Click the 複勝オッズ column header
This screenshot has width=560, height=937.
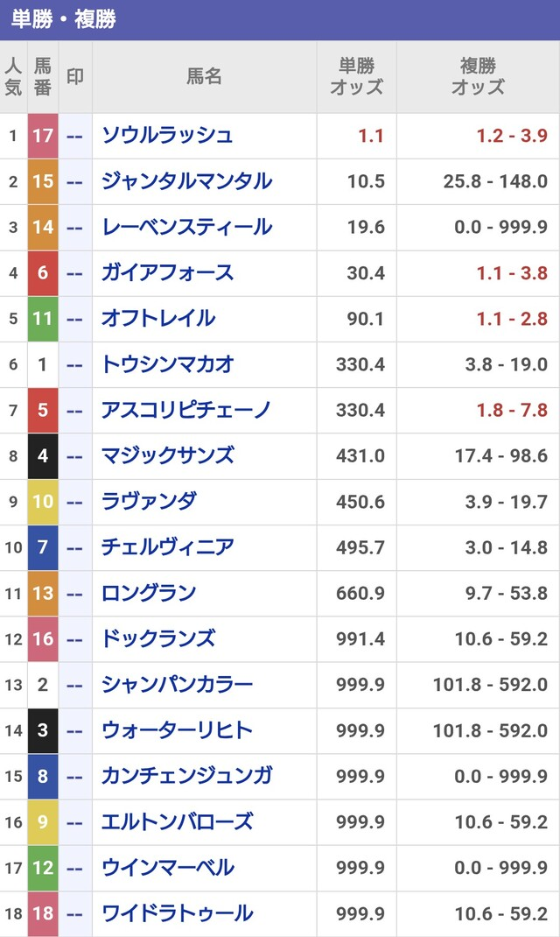click(478, 76)
